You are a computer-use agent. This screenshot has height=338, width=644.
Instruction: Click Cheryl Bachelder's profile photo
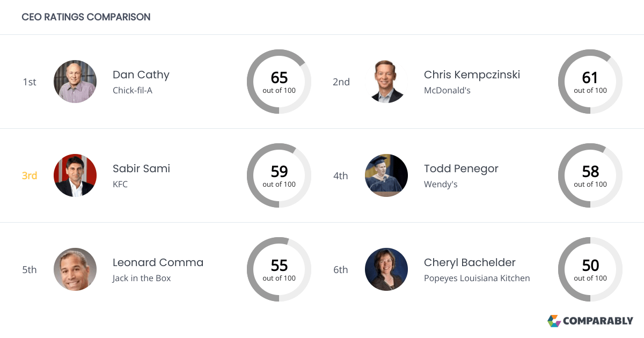click(386, 269)
